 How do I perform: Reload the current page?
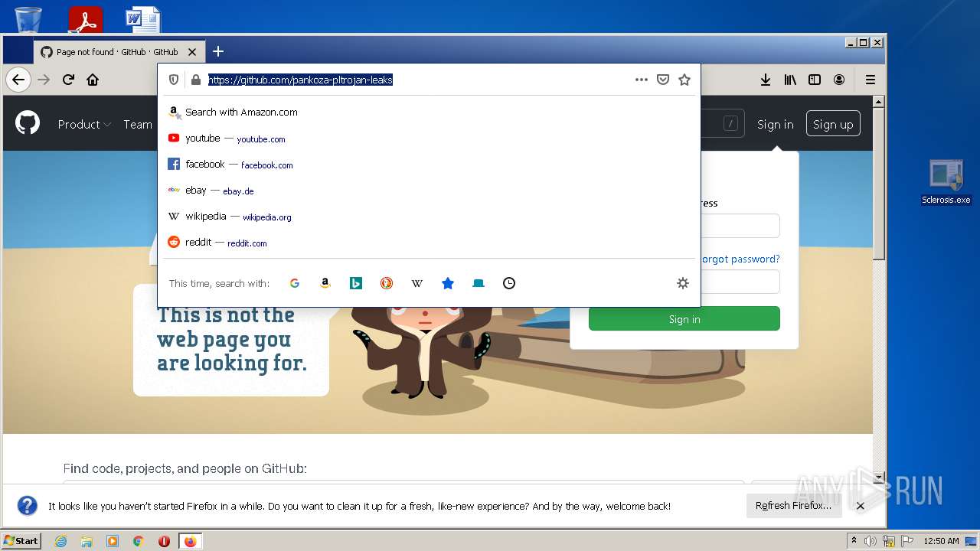point(68,80)
